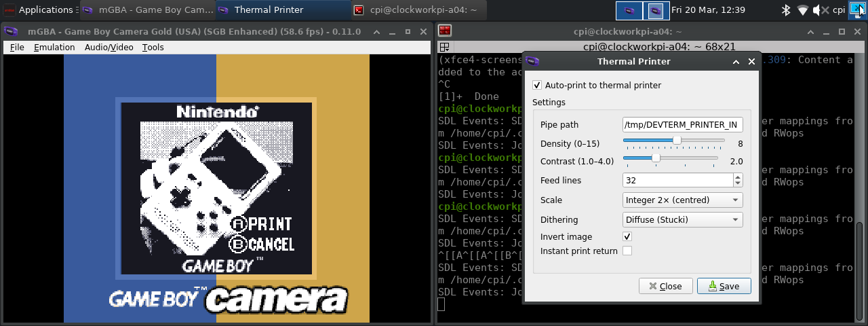Viewport: 868px width, 326px height.
Task: Expand the Scale dropdown
Action: click(x=682, y=200)
